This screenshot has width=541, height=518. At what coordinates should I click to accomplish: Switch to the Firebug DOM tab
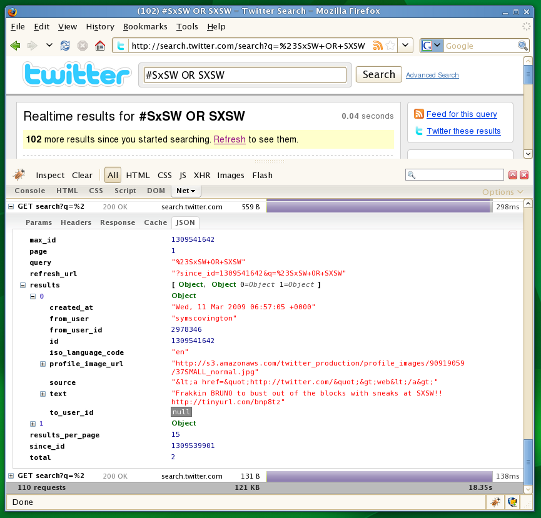click(x=156, y=190)
